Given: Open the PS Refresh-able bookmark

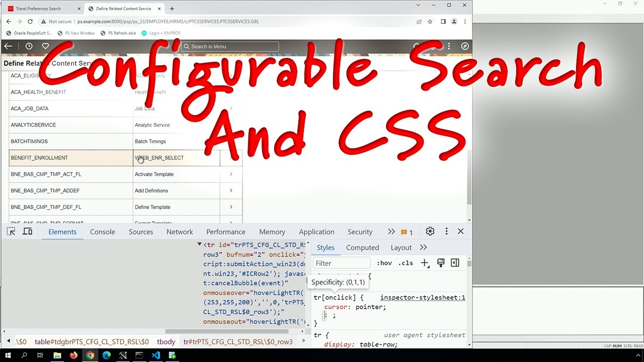Looking at the screenshot, I should 118,33.
